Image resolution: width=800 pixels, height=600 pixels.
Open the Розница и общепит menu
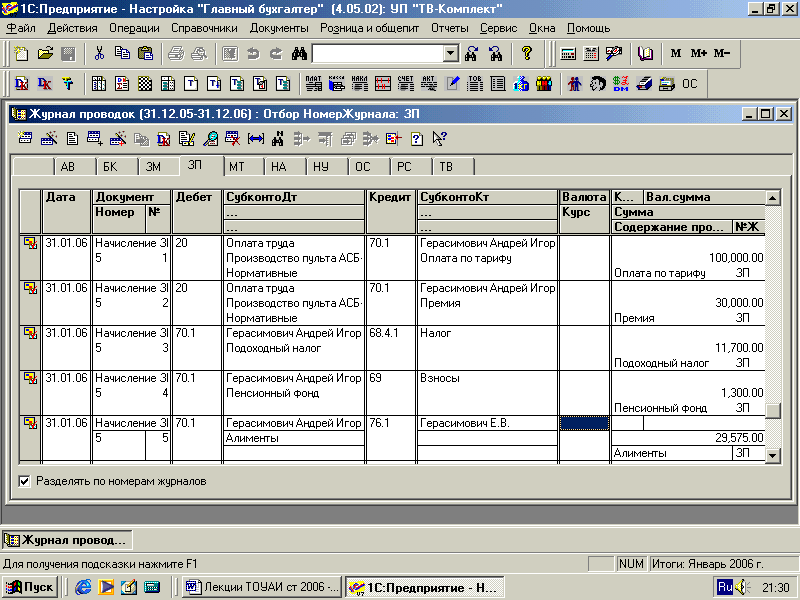(369, 28)
